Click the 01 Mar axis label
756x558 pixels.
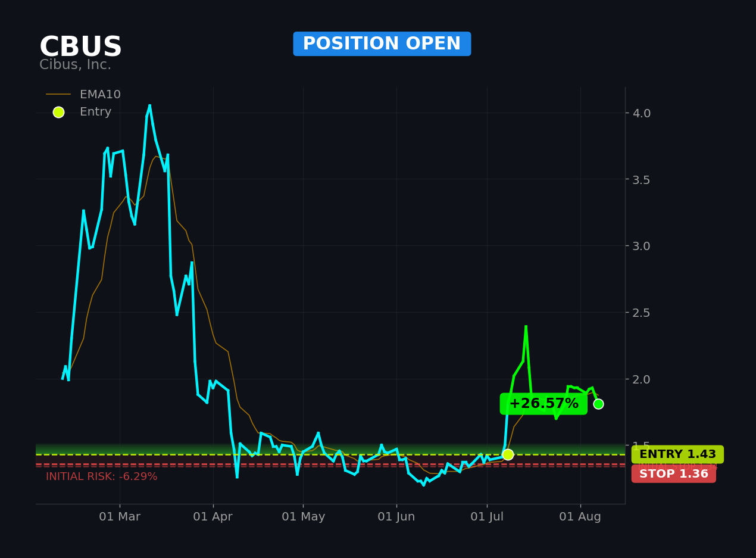120,517
